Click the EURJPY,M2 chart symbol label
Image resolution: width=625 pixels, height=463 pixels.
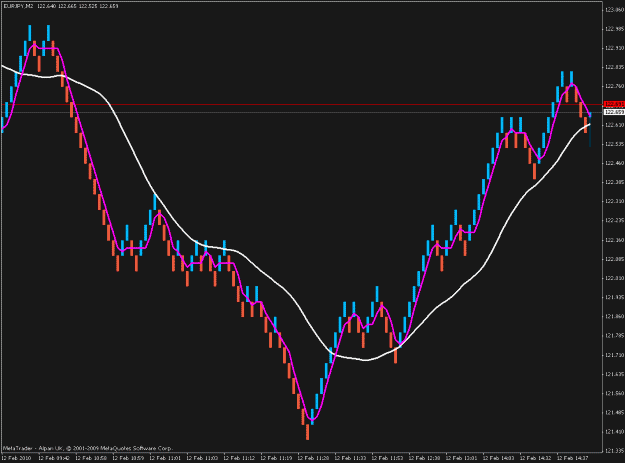click(x=18, y=6)
